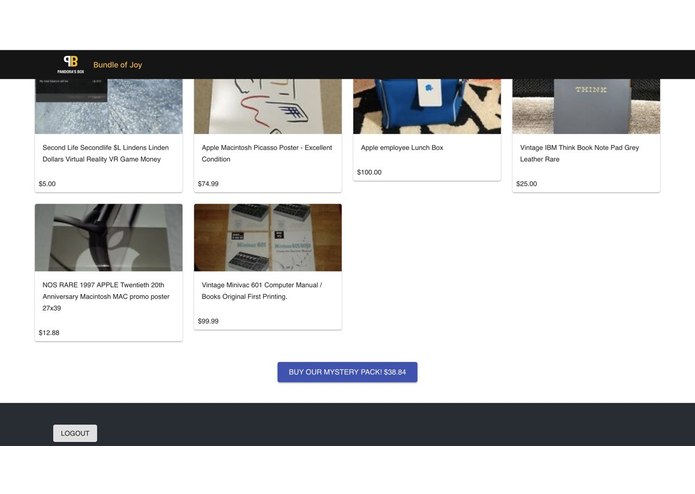
Task: Open the Bundle of Joy header link
Action: (117, 65)
